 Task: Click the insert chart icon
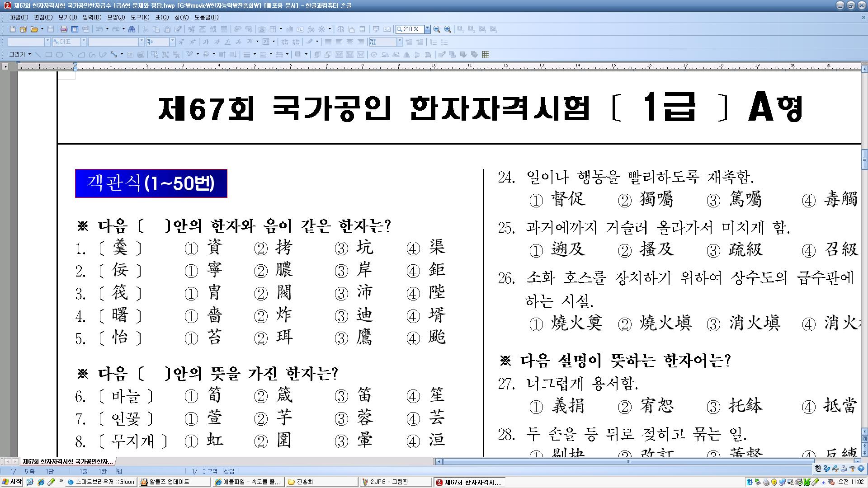(289, 29)
